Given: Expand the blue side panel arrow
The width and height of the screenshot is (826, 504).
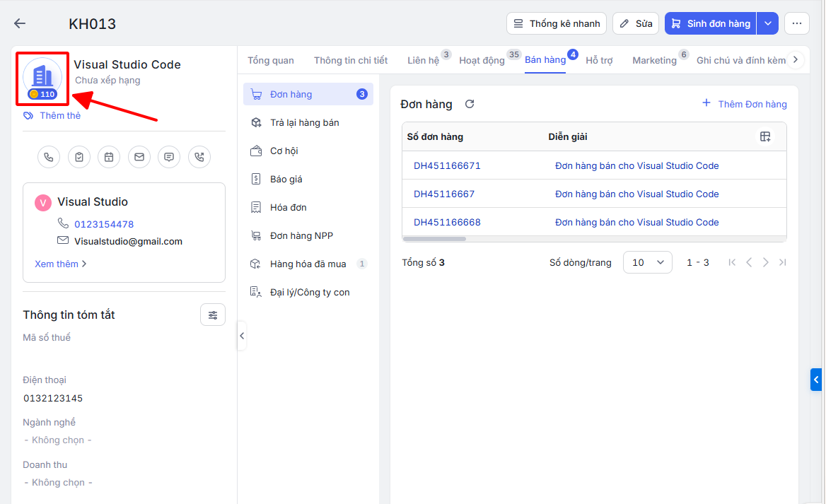Looking at the screenshot, I should tap(816, 379).
